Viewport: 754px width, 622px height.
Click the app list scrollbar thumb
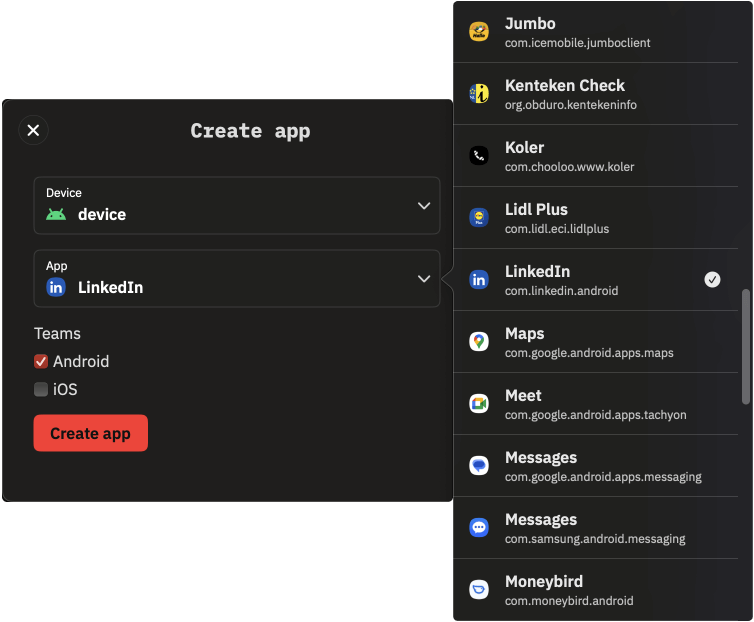[x=746, y=347]
